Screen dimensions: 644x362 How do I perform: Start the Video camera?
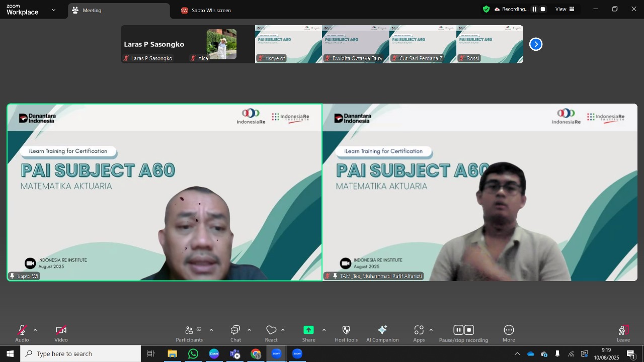click(x=61, y=333)
